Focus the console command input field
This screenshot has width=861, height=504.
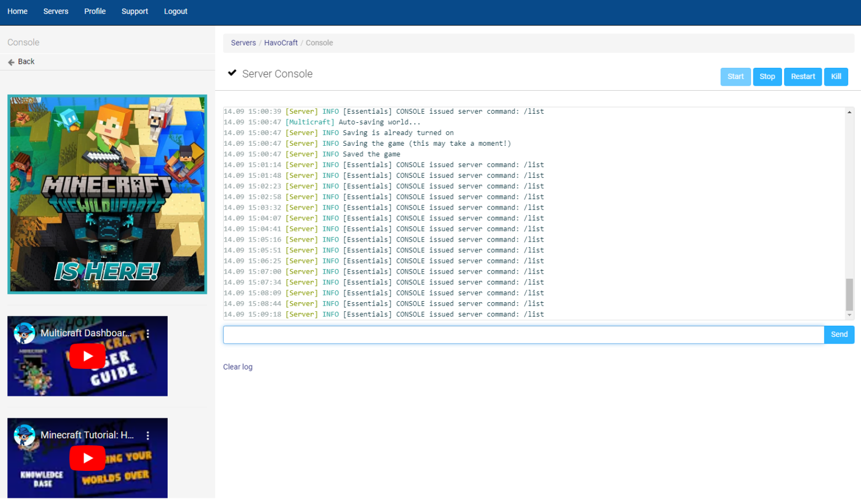(523, 335)
